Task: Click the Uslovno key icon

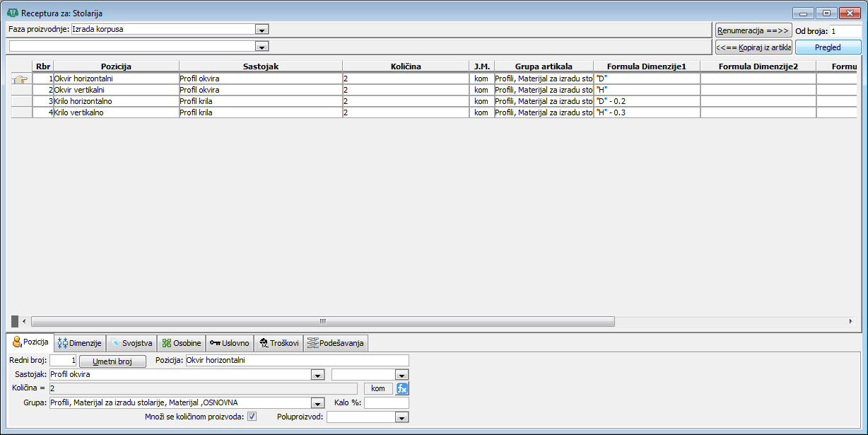Action: (x=215, y=344)
